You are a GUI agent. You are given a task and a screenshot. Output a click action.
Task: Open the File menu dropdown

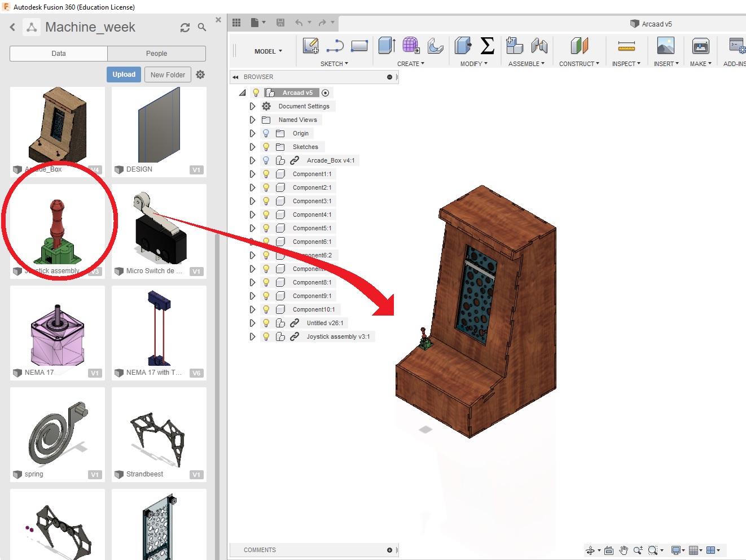(x=258, y=23)
